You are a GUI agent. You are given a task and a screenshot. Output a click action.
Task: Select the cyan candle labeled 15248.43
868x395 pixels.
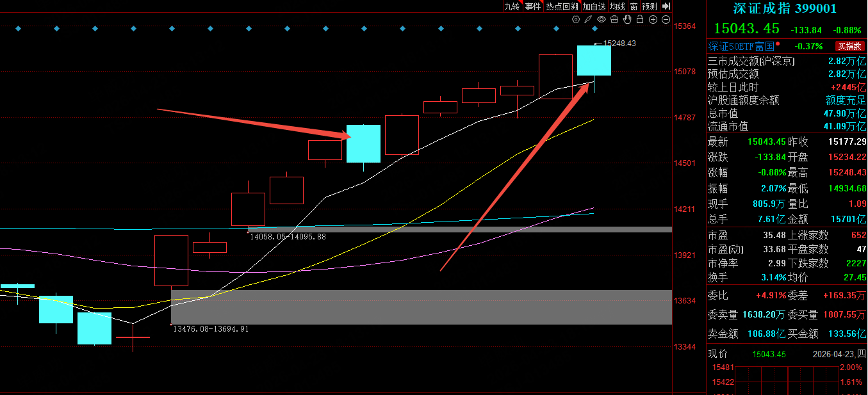(594, 60)
